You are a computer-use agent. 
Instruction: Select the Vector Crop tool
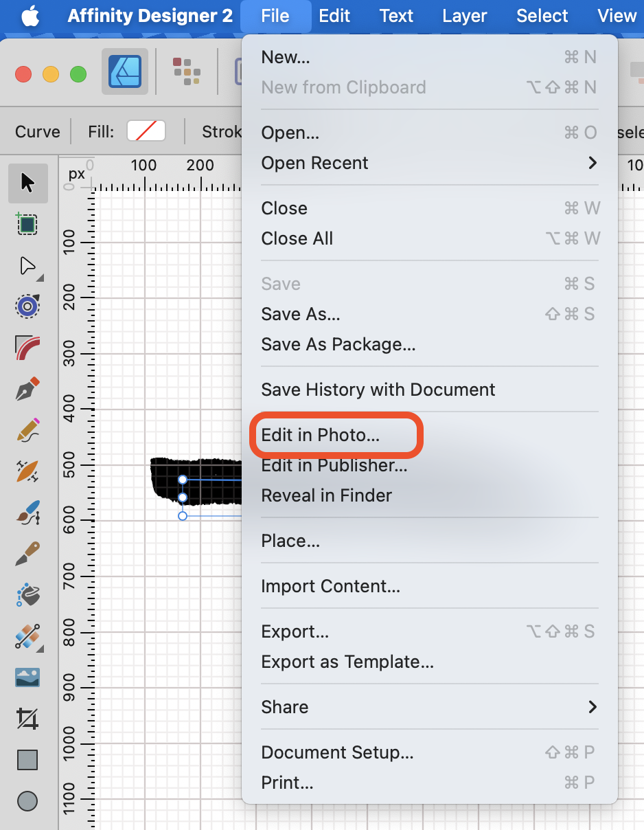pyautogui.click(x=27, y=719)
